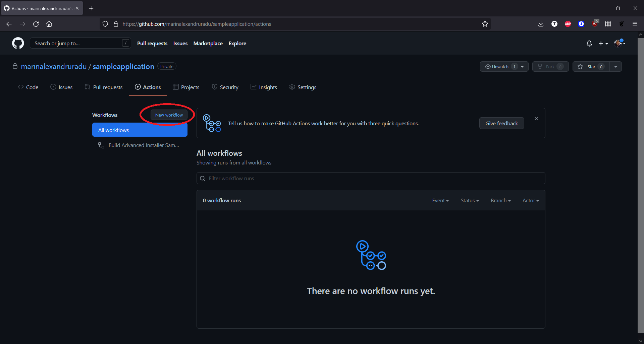
Task: Click the sampleapplication repository link
Action: point(123,66)
